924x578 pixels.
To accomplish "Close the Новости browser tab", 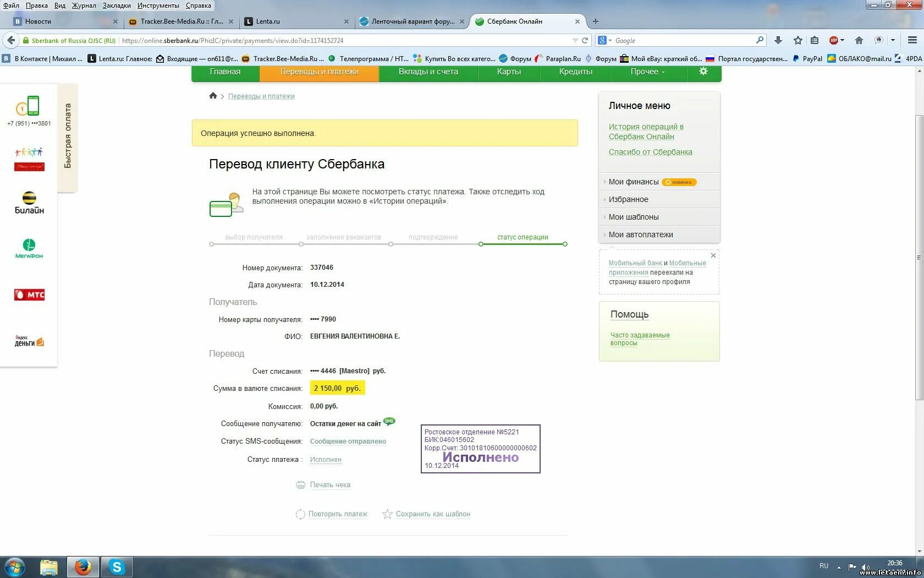I will pyautogui.click(x=116, y=21).
